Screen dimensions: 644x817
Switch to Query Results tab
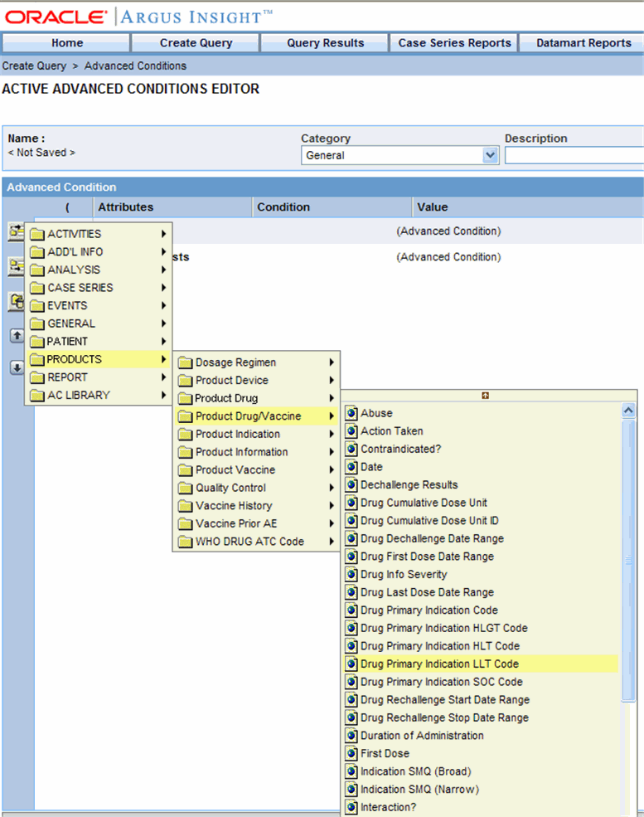(x=325, y=43)
